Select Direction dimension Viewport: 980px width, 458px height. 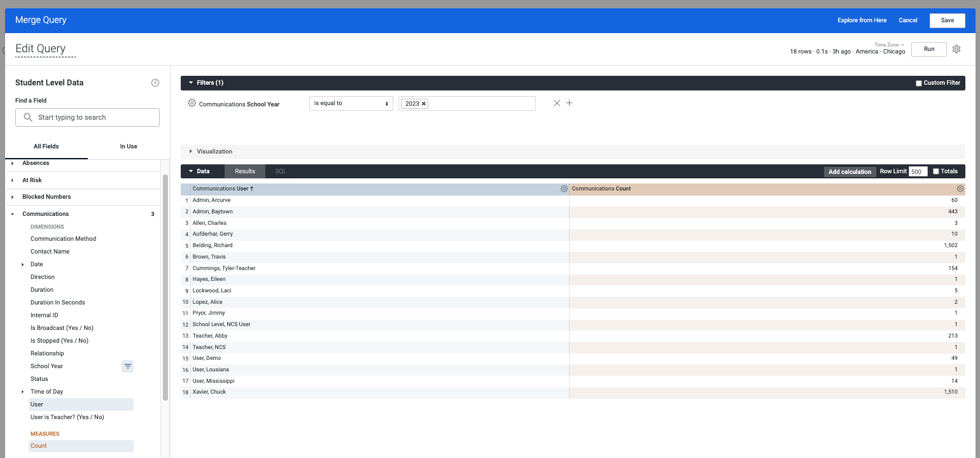coord(43,277)
